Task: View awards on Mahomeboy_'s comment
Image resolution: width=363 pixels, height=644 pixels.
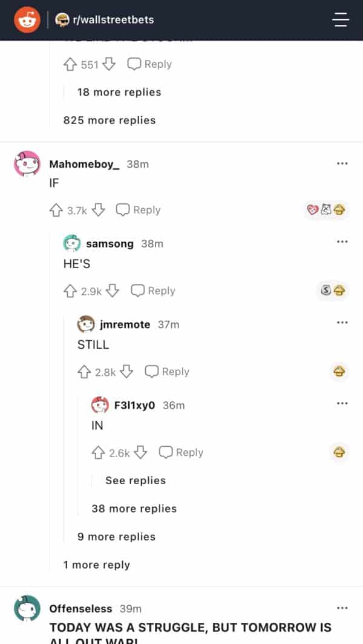Action: 327,210
